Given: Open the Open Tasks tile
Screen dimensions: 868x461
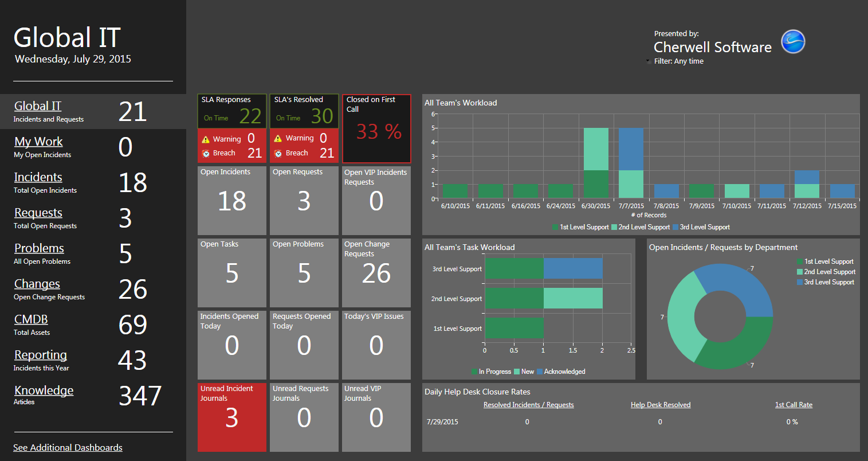Looking at the screenshot, I should pyautogui.click(x=232, y=273).
